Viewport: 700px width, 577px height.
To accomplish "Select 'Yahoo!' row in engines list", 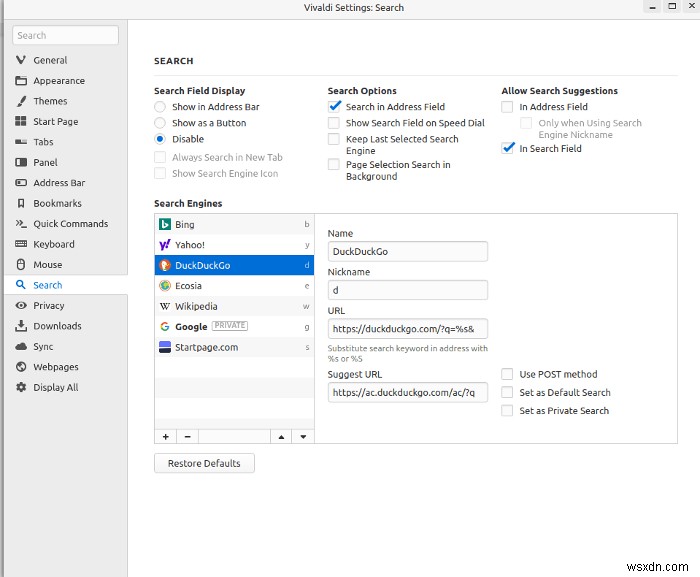I will point(234,245).
